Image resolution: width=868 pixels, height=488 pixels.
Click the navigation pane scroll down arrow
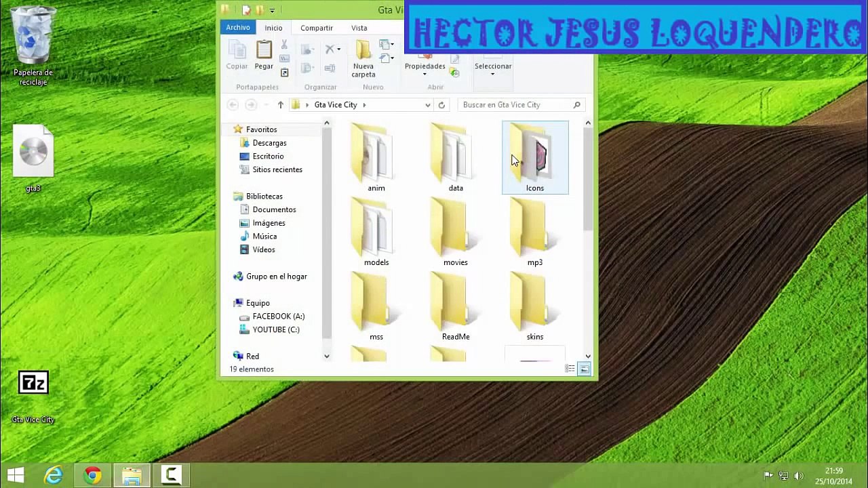(326, 356)
